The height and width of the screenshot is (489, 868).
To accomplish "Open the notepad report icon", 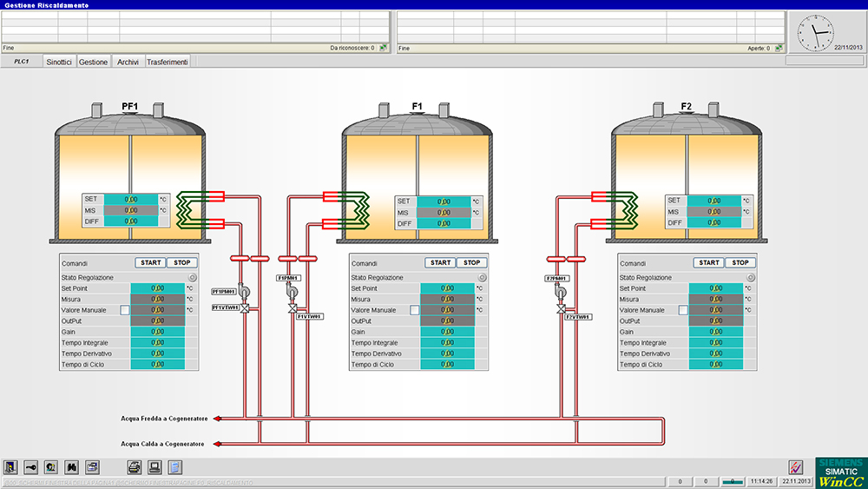I will 175,467.
